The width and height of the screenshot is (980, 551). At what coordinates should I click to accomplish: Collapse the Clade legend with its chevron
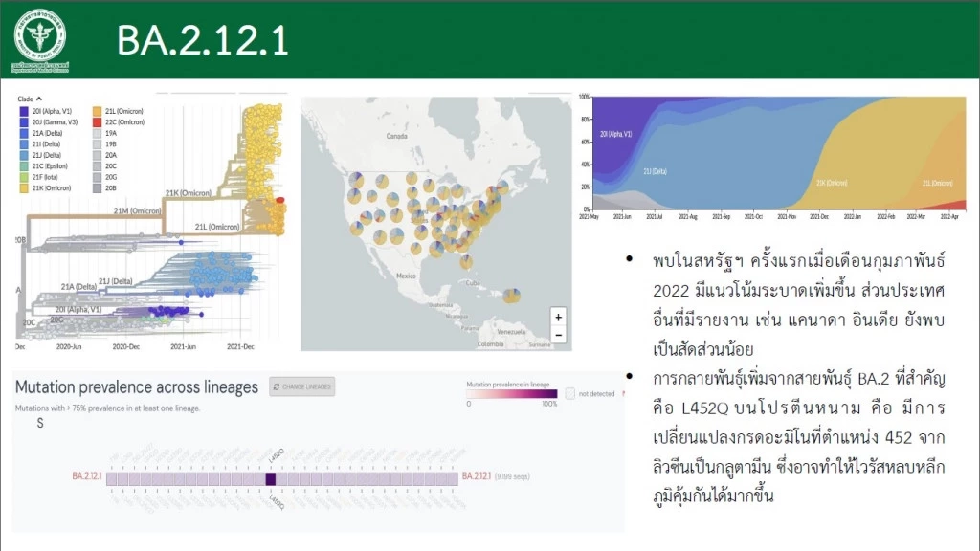pos(38,99)
